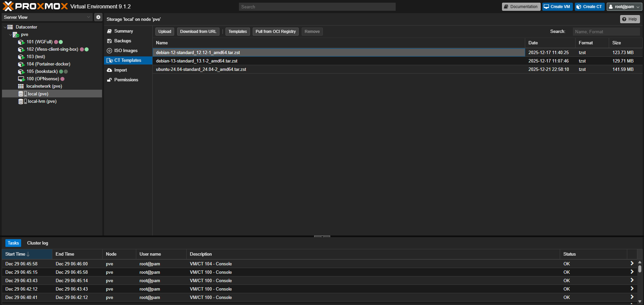Sort templates by Size column header
Image resolution: width=644 pixels, height=305 pixels.
tap(626, 43)
